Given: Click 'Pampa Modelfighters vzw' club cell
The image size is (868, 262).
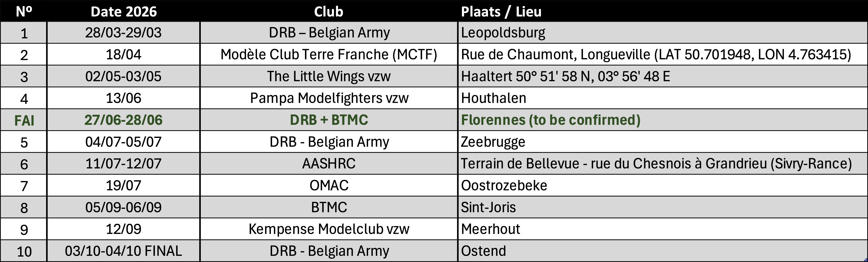Looking at the screenshot, I should coord(329,98).
